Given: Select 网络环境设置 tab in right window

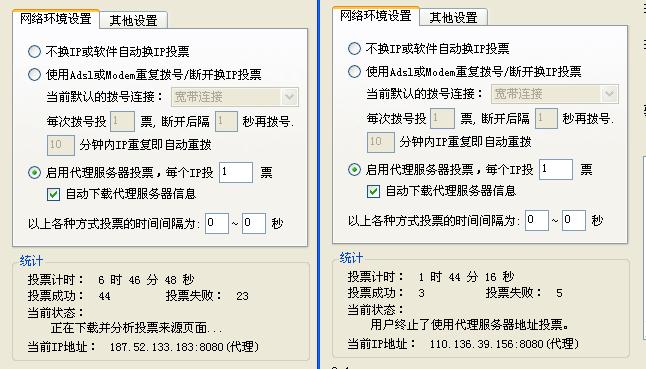Looking at the screenshot, I should 376,16.
